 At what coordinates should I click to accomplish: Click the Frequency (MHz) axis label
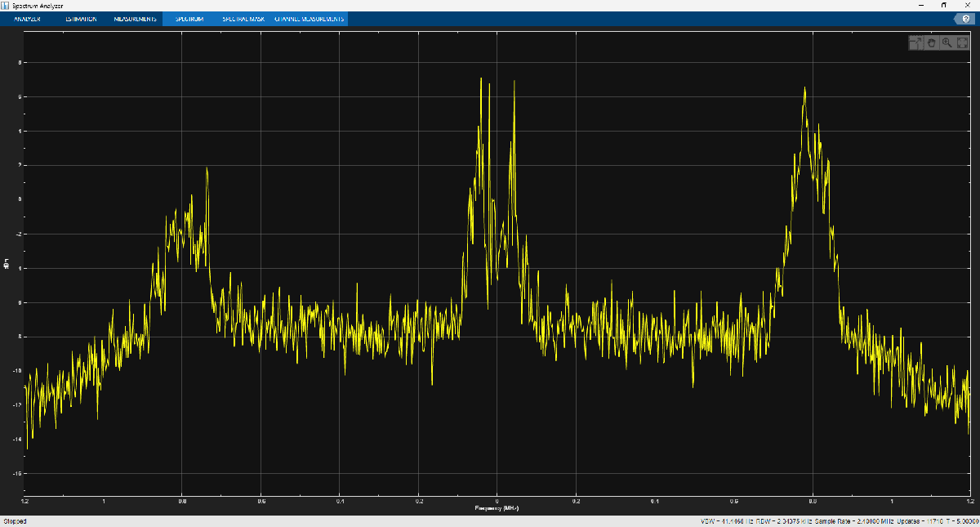click(497, 507)
